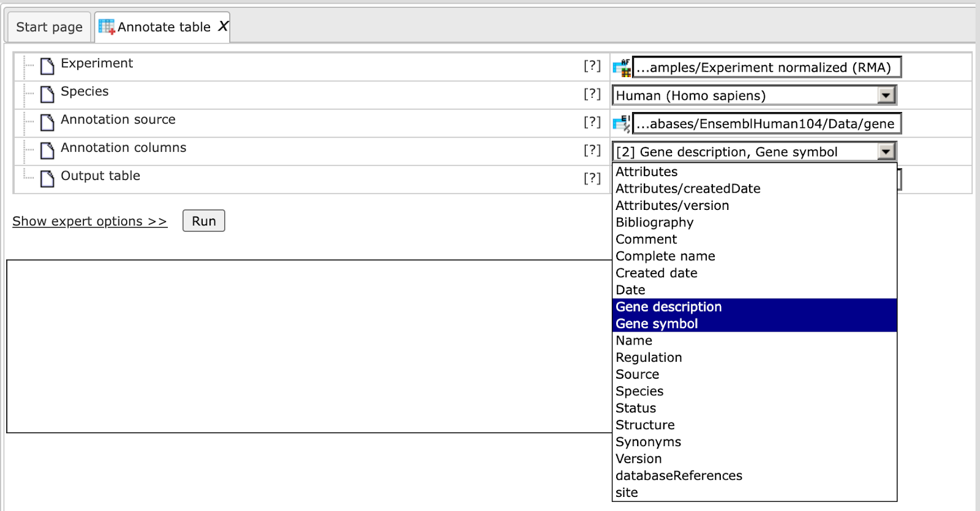Viewport: 980px width, 511px height.
Task: Select Species option in dropdown list
Action: [755, 391]
